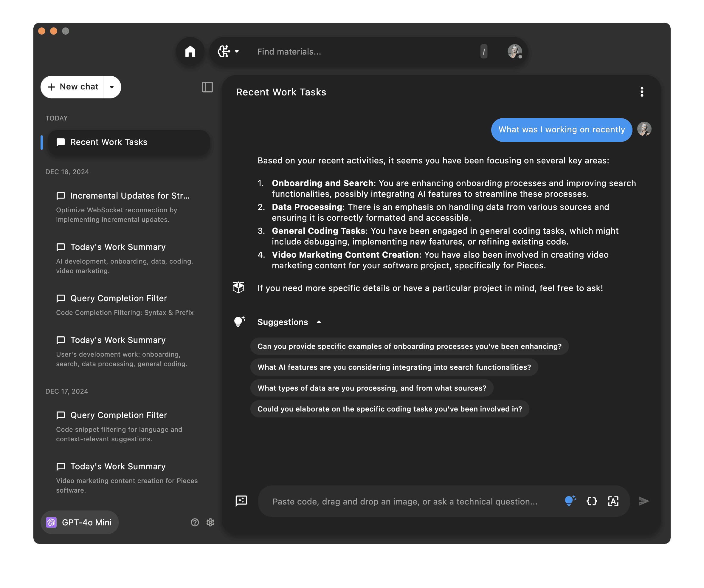Click the text extraction icon in input
Viewport: 704px width, 588px height.
pos(613,501)
